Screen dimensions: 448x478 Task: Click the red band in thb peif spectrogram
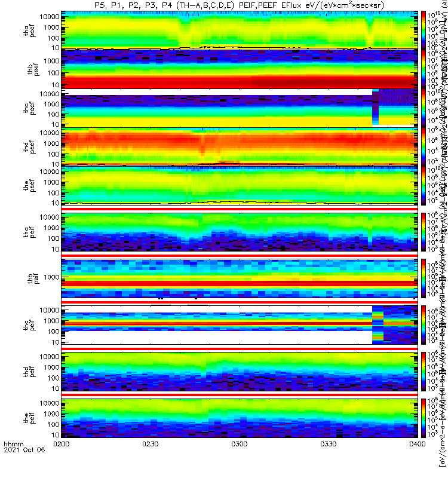[x=240, y=283]
